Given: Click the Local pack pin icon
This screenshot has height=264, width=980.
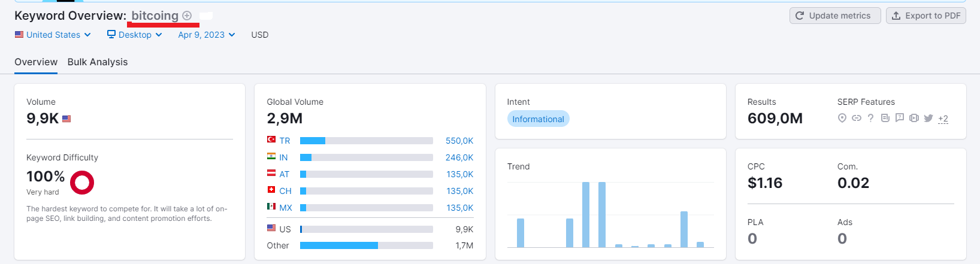Looking at the screenshot, I should click(842, 118).
